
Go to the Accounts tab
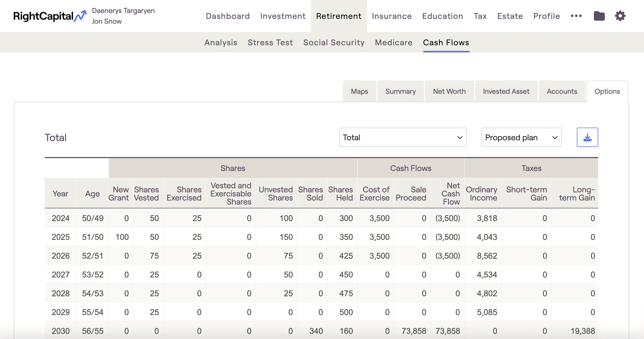[x=562, y=91]
